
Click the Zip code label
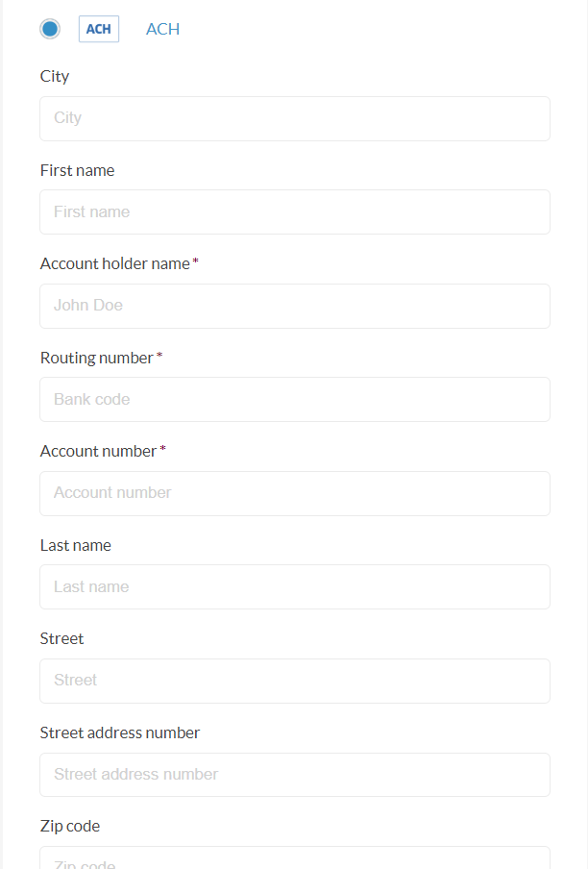pos(70,826)
